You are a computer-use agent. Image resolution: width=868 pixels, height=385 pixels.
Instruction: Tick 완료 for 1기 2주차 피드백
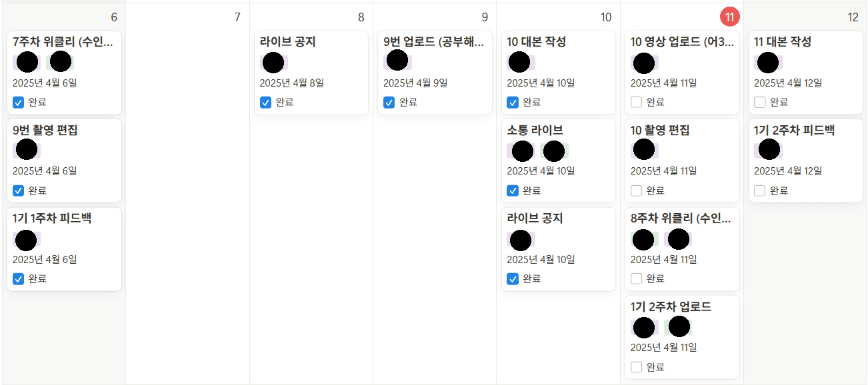click(x=760, y=191)
